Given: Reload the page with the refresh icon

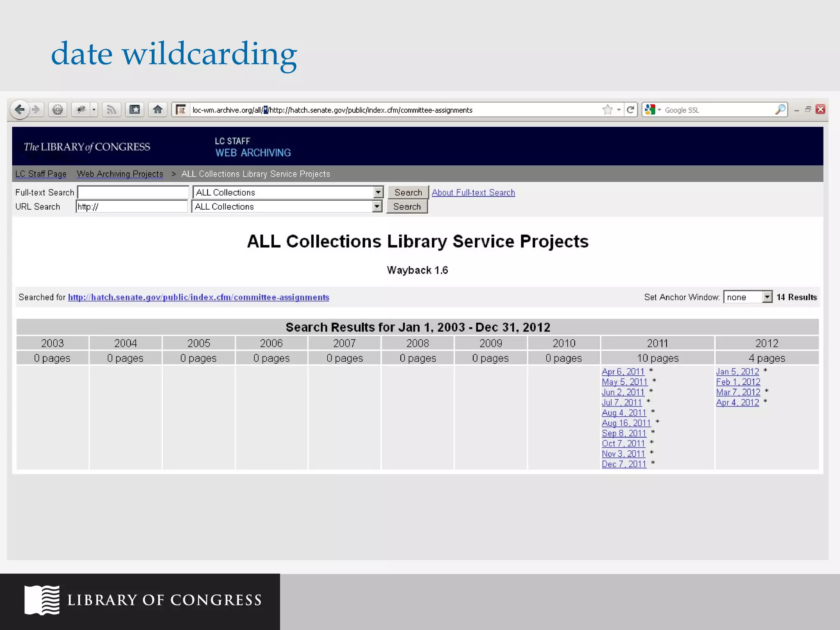Looking at the screenshot, I should coord(631,110).
